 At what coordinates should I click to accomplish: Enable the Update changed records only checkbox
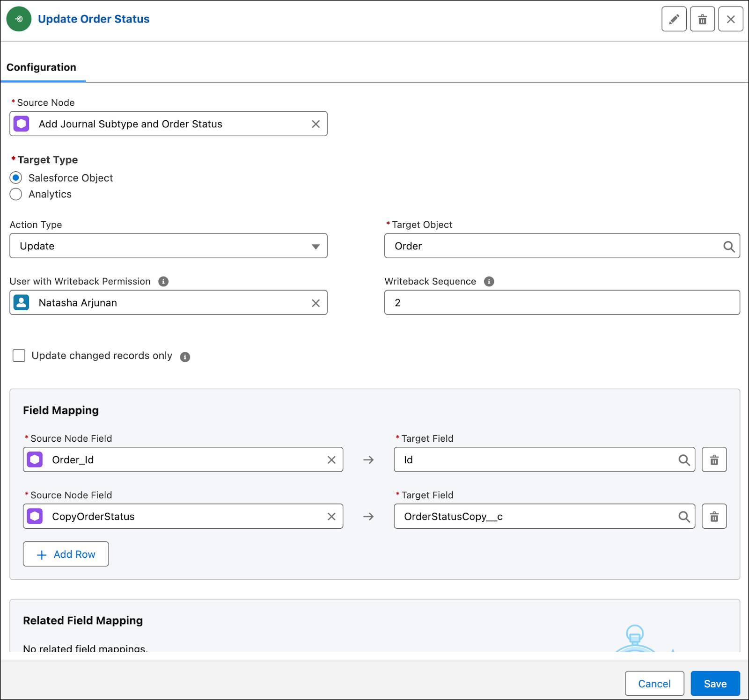pos(19,356)
